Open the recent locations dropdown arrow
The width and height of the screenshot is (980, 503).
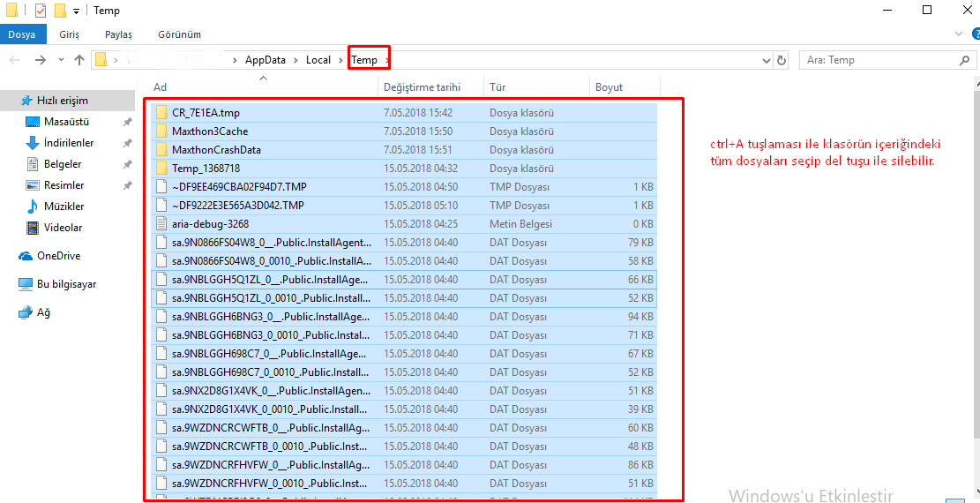[61, 60]
